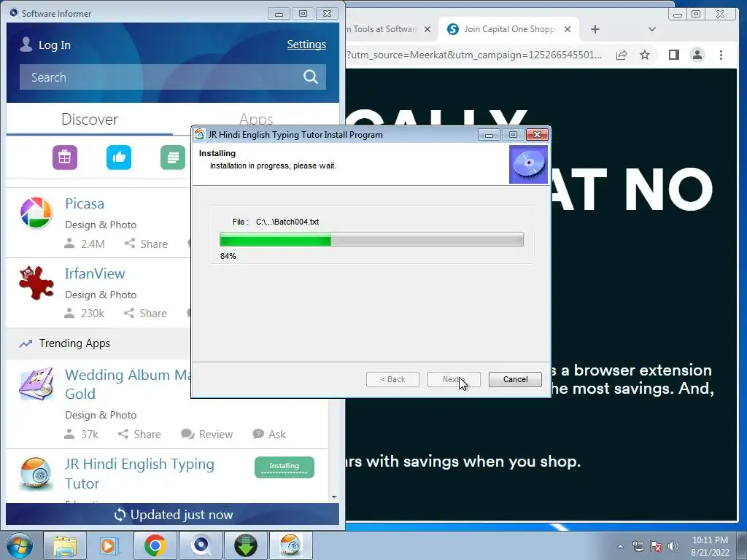Viewport: 747px width, 560px height.
Task: Select the Tools at Software Informer tab
Action: click(385, 29)
